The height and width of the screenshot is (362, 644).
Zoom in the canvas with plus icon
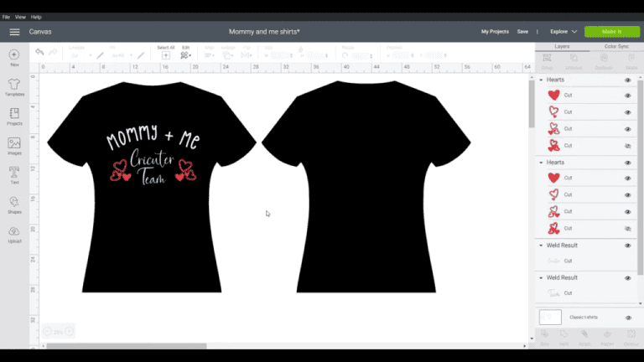click(x=70, y=332)
